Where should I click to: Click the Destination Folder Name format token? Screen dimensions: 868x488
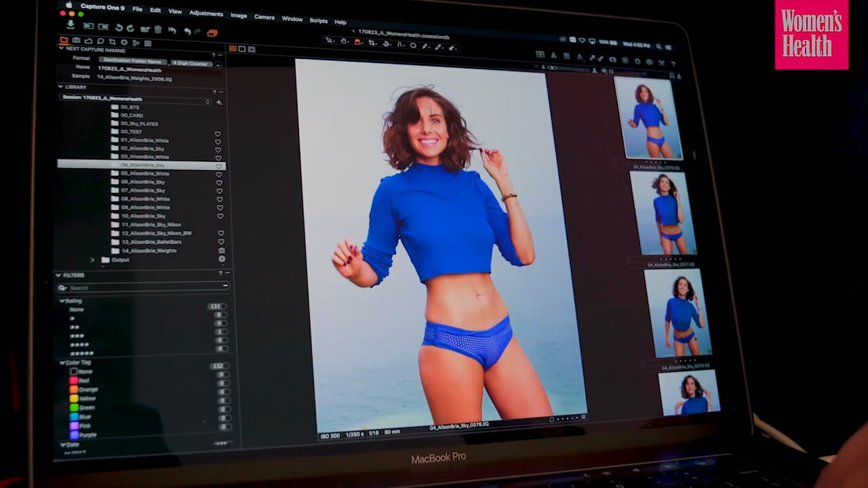pyautogui.click(x=133, y=61)
